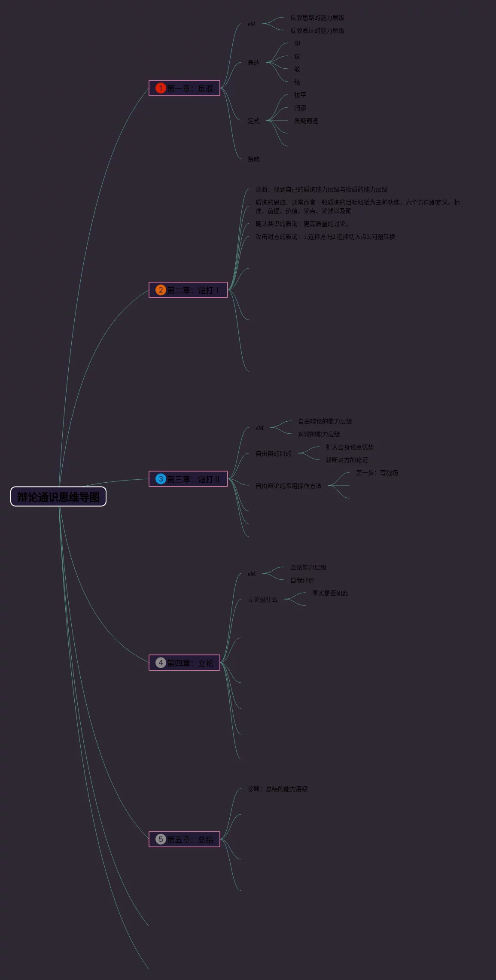
Task: Select the 立论是什么 branch node
Action: pyautogui.click(x=263, y=600)
